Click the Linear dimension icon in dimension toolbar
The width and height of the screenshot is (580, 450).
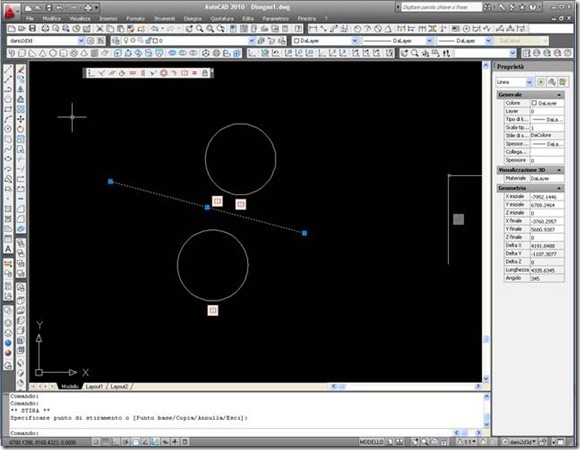[x=313, y=28]
